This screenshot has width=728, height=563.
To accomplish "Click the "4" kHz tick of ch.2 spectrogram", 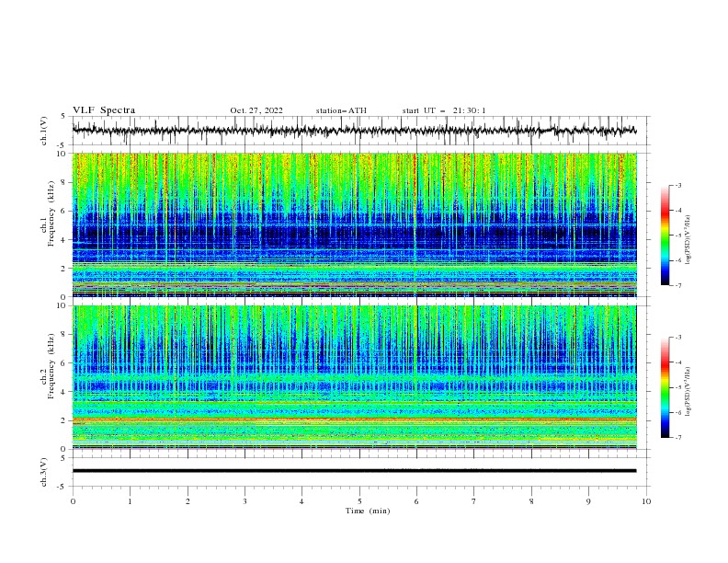I will coord(64,392).
